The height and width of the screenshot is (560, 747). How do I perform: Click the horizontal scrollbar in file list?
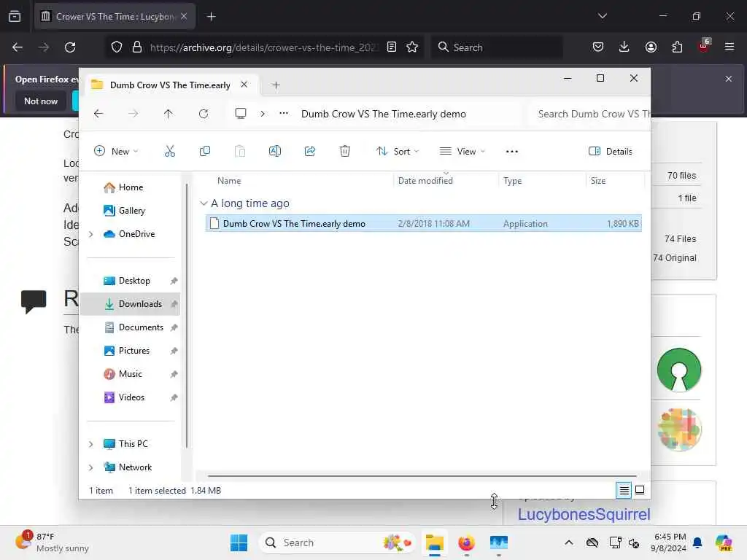click(x=422, y=475)
